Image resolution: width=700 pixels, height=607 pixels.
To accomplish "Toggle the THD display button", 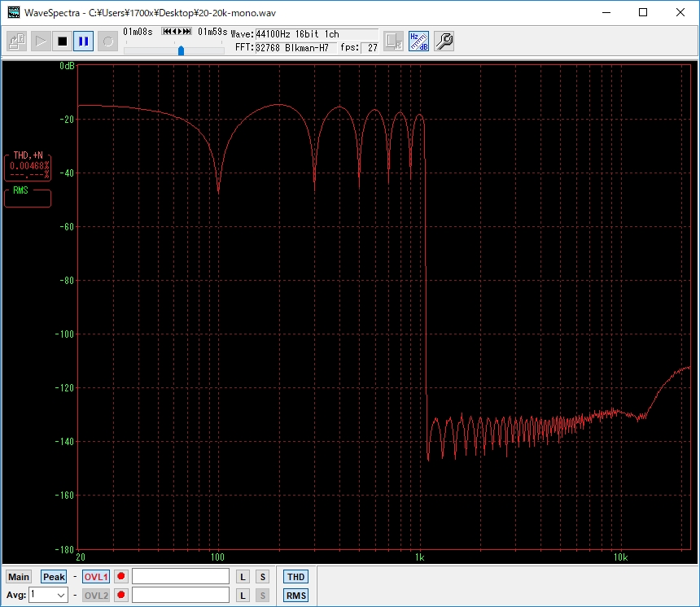I will click(295, 577).
